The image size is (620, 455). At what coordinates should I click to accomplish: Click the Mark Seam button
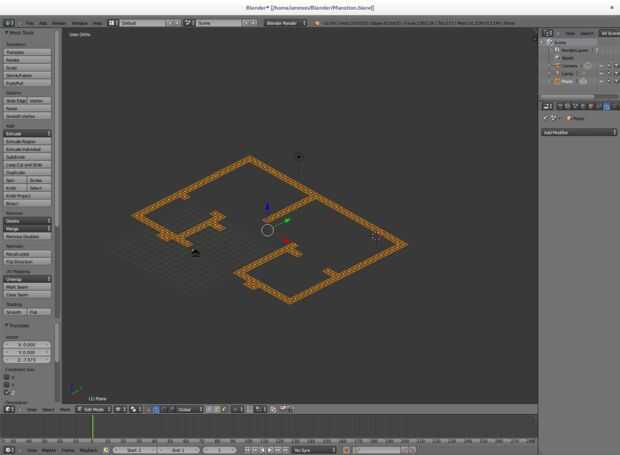(x=27, y=287)
